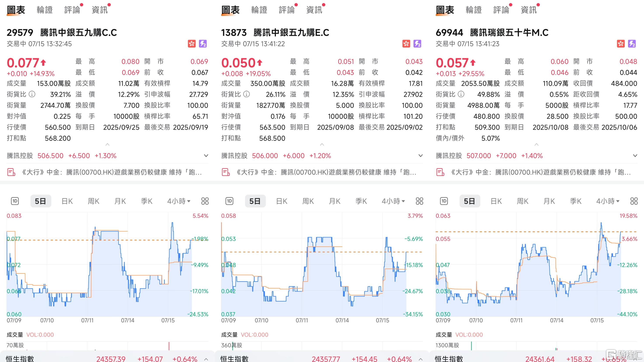
Task: Select 日K period in 13873 chart
Action: 282,201
